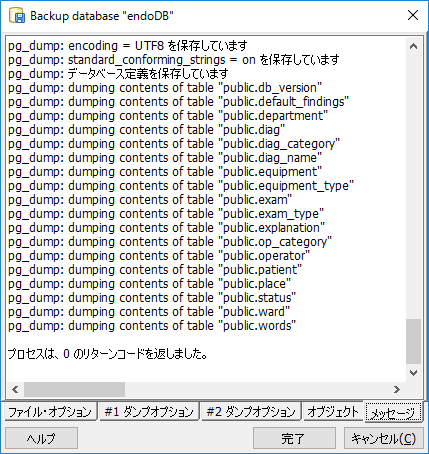Image resolution: width=429 pixels, height=454 pixels.
Task: Click the vertical scrollbar up arrow
Action: 413,46
